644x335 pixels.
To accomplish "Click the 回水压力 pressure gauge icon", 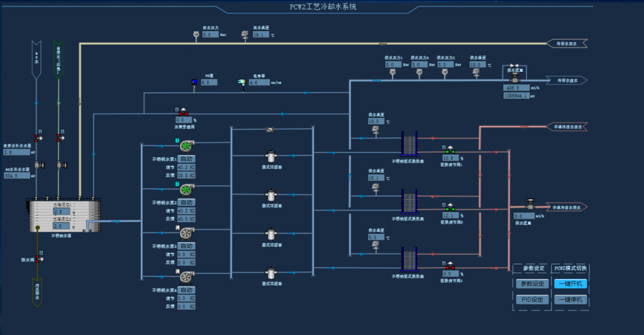I will (197, 35).
